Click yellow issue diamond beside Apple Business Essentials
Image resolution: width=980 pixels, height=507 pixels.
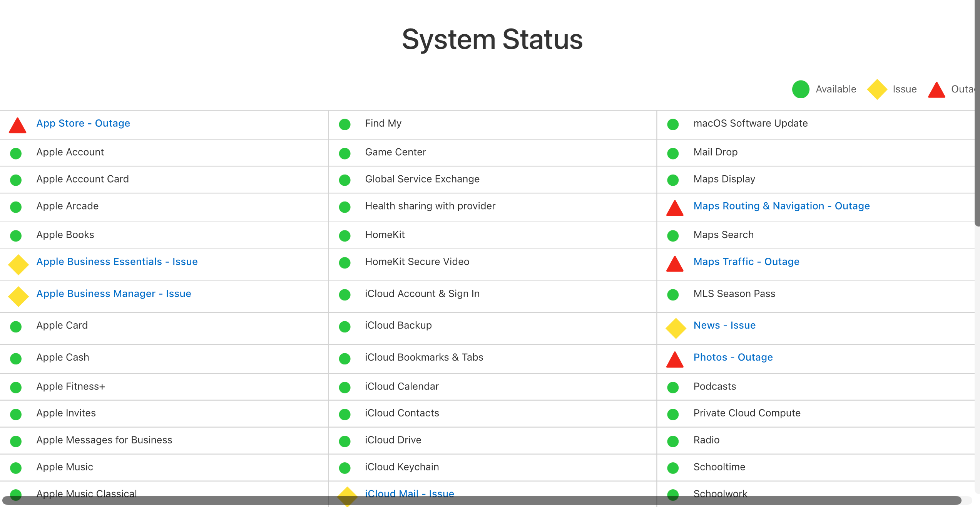pyautogui.click(x=18, y=265)
